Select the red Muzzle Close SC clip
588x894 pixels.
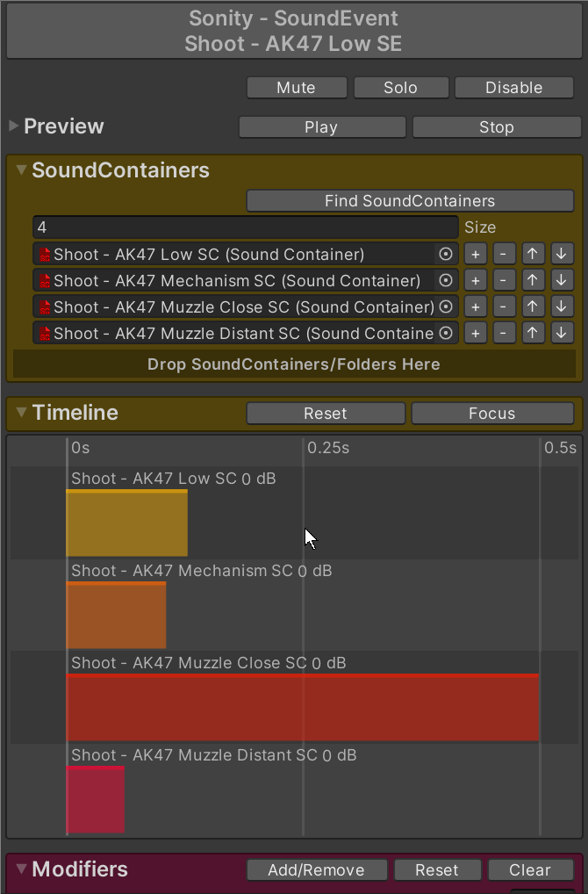click(x=303, y=707)
